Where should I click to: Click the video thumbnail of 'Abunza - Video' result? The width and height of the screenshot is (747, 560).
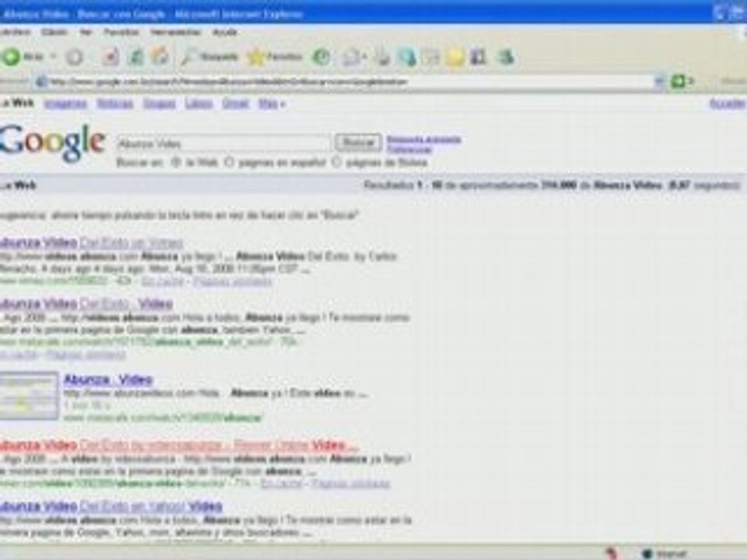click(29, 396)
